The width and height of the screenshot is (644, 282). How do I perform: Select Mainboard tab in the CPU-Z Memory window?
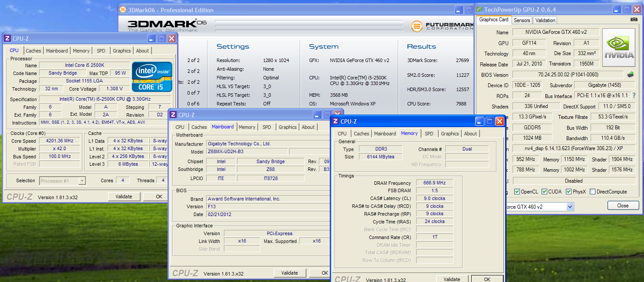pos(385,134)
